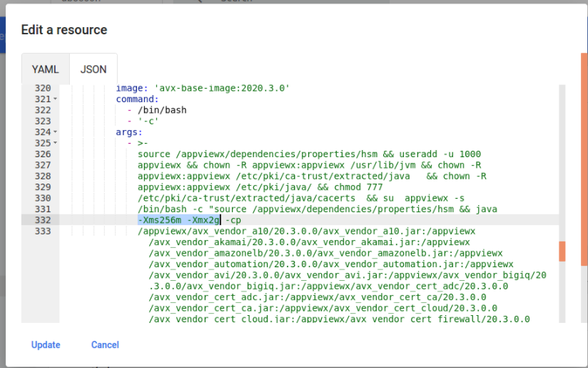Click the 'Edit a resource' dialog title
Screen dimensions: 588x368
[x=64, y=30]
